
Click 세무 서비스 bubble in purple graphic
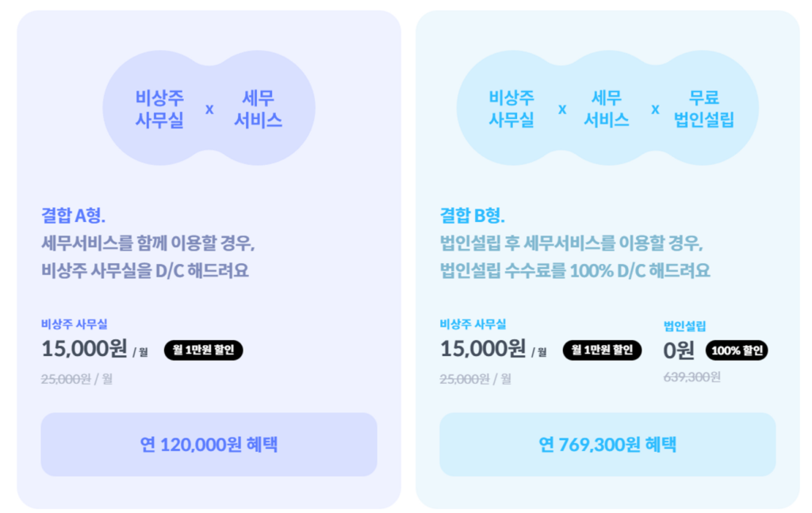pos(259,108)
